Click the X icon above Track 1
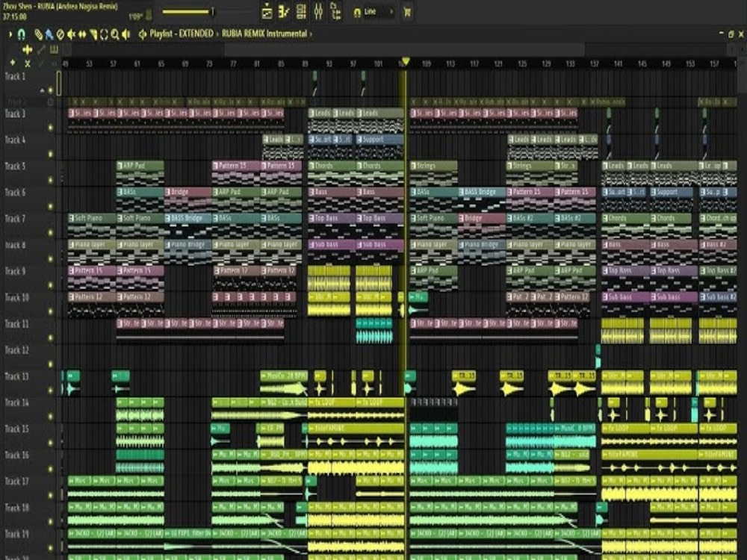Viewport: 747px width, 560px height. click(x=28, y=63)
